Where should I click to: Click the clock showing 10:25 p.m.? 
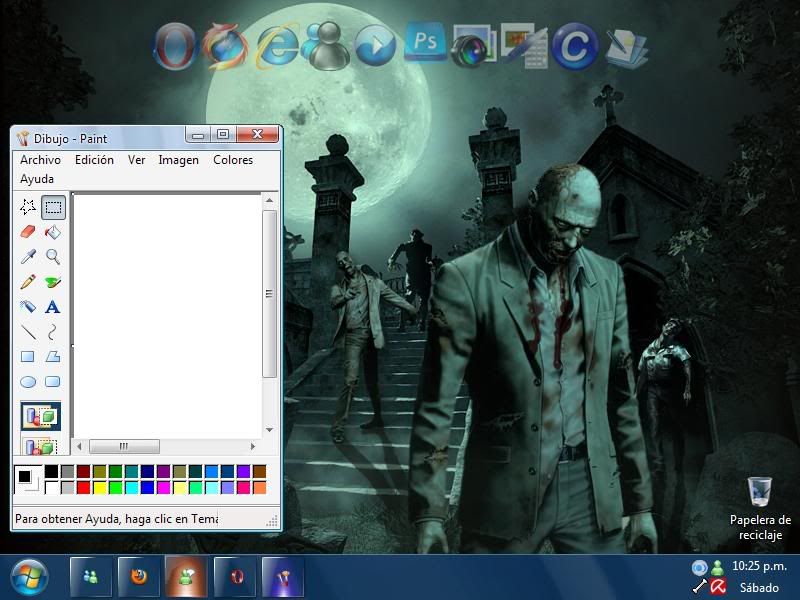click(x=759, y=566)
